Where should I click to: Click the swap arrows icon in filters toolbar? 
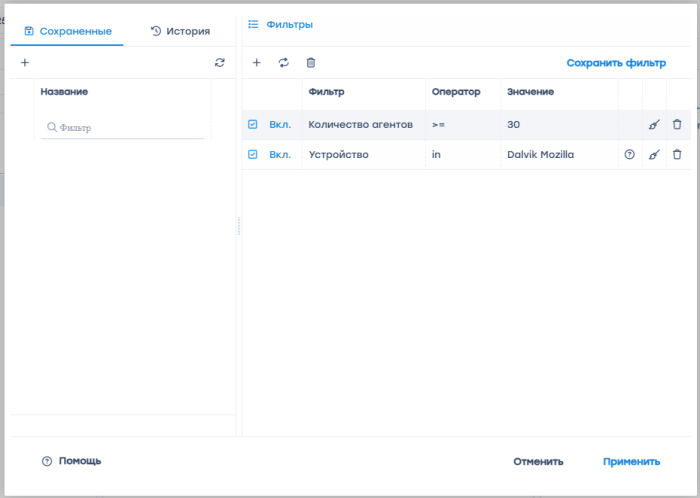click(x=284, y=63)
